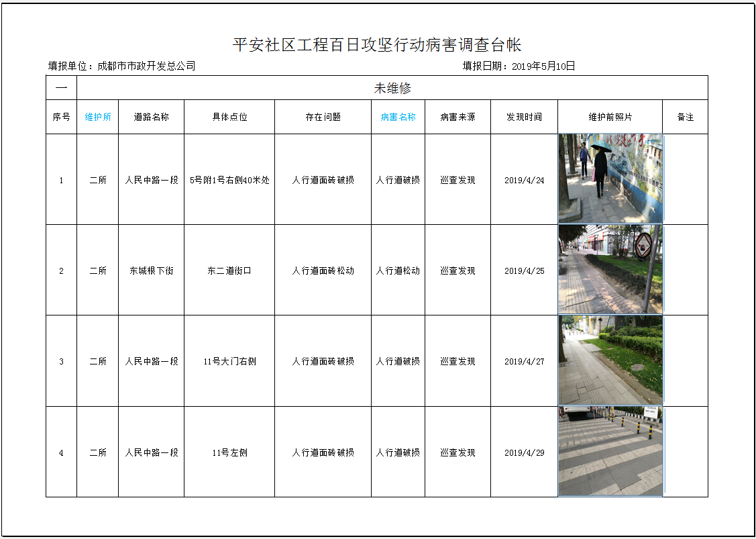The image size is (756, 539).
Task: Select the sidewalk photo with road sign
Action: click(x=610, y=270)
